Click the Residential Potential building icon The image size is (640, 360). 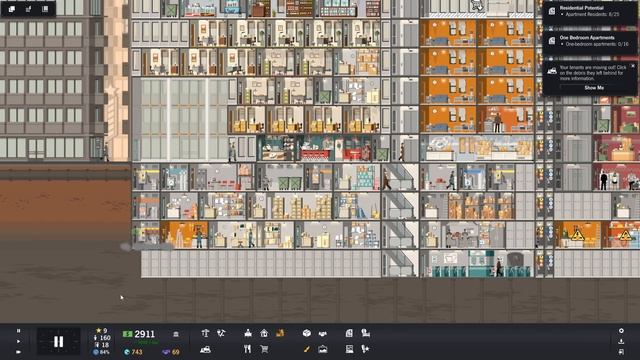pos(552,11)
